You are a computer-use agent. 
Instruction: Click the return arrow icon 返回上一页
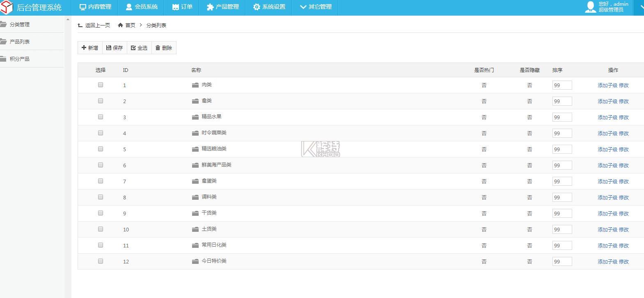coord(80,25)
